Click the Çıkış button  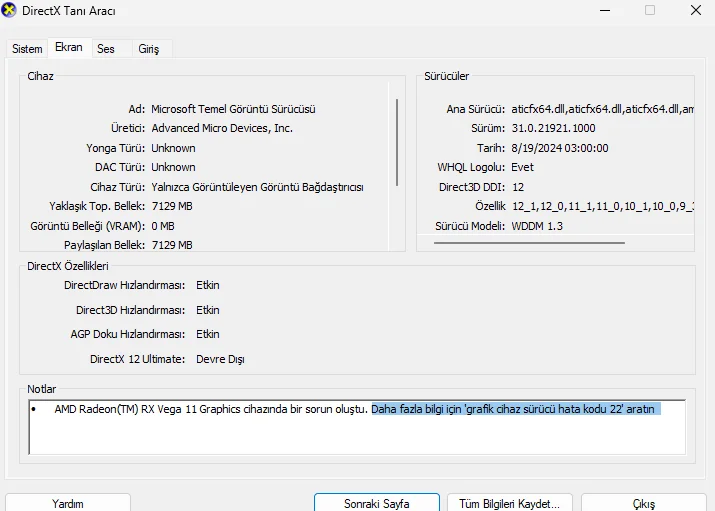643,503
